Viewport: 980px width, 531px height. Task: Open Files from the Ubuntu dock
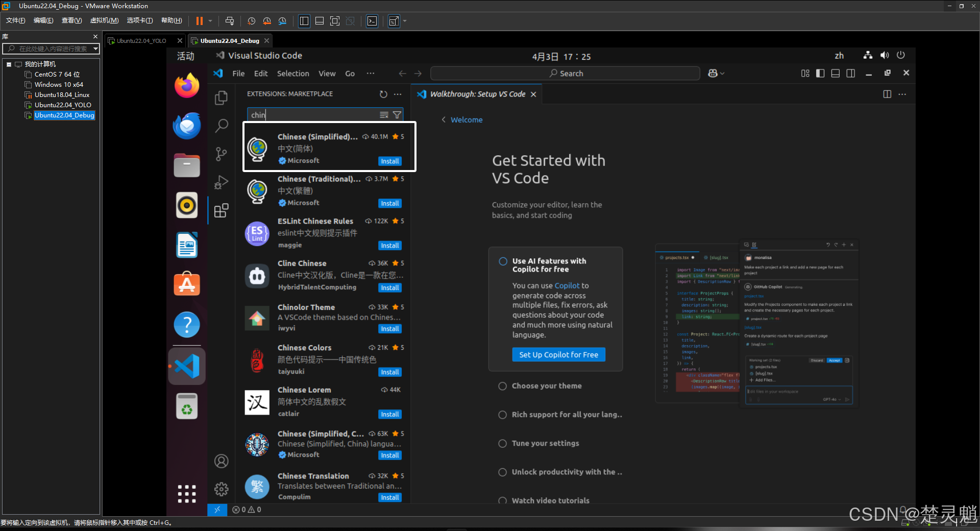[187, 165]
